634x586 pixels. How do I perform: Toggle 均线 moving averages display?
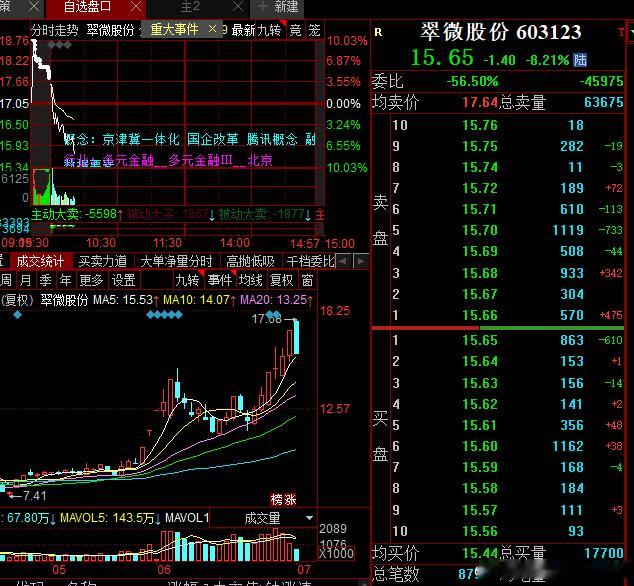[x=250, y=280]
